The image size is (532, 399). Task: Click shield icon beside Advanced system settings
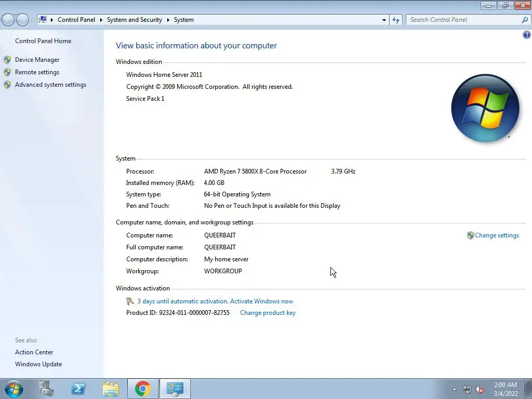(7, 85)
